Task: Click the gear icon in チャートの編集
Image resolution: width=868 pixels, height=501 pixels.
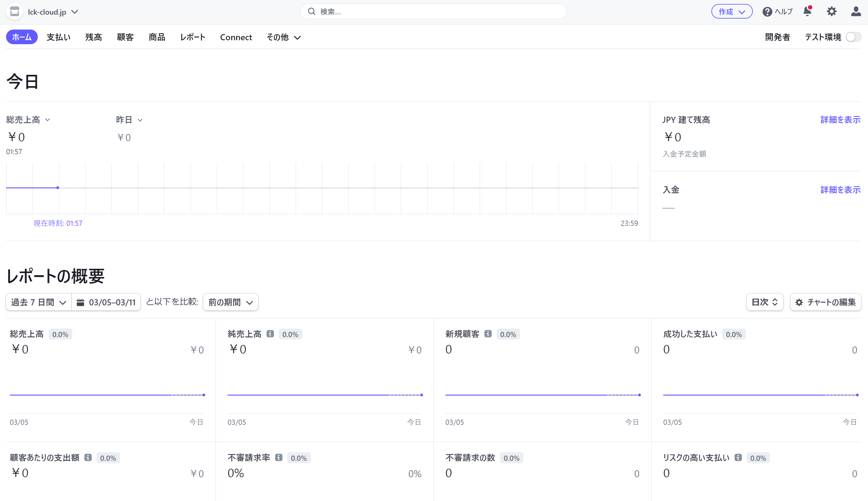Action: (x=799, y=302)
